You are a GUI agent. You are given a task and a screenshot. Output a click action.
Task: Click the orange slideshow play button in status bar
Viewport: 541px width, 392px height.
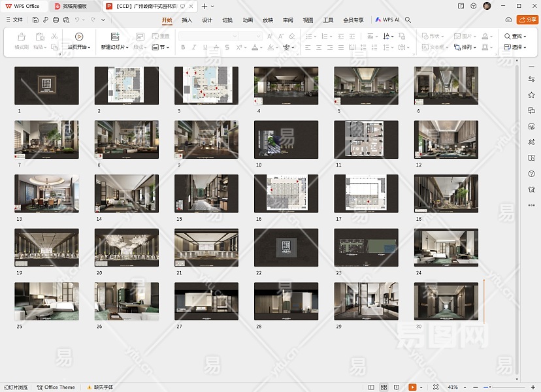tap(412, 387)
